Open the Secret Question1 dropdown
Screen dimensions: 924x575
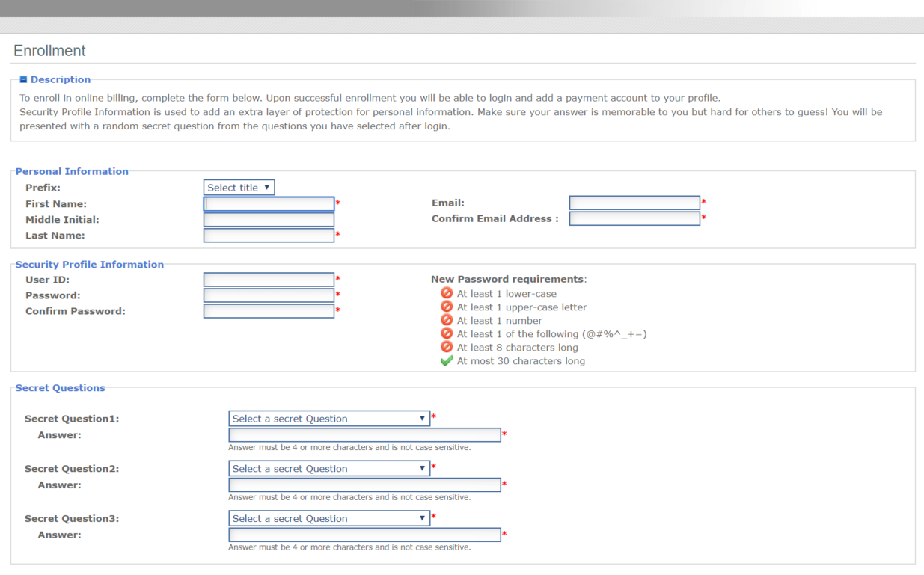click(x=329, y=419)
